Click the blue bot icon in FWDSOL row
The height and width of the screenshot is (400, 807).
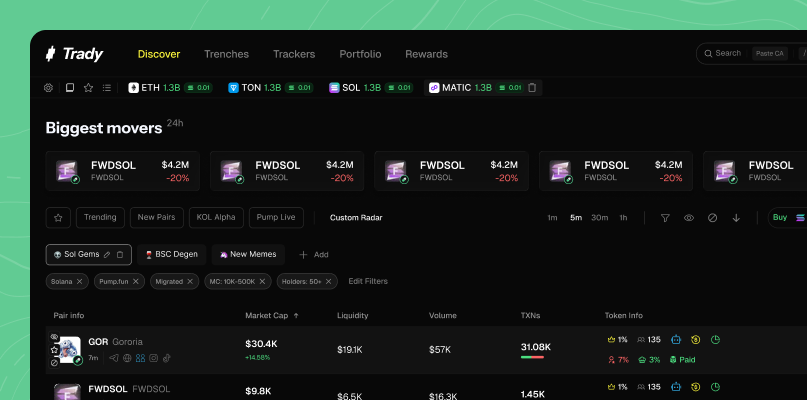pos(676,387)
